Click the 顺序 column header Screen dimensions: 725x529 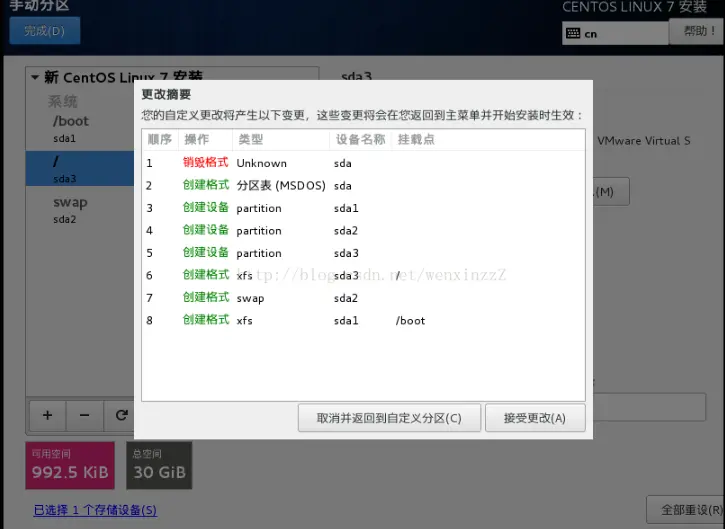(x=160, y=139)
